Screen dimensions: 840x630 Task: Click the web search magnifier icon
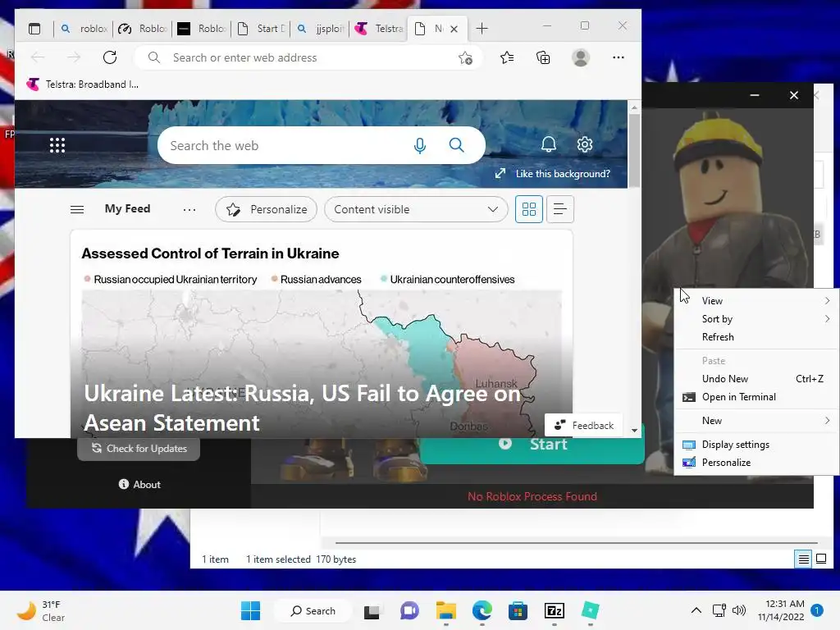click(x=456, y=144)
